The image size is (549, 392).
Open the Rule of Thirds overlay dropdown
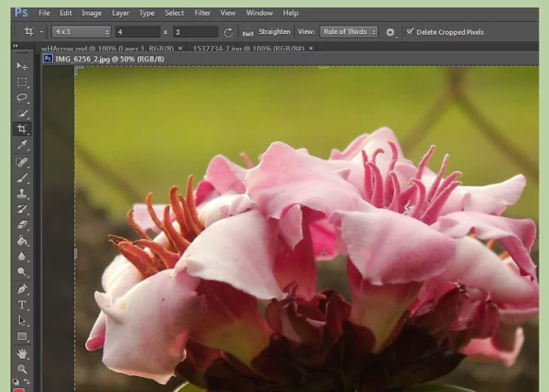[348, 32]
